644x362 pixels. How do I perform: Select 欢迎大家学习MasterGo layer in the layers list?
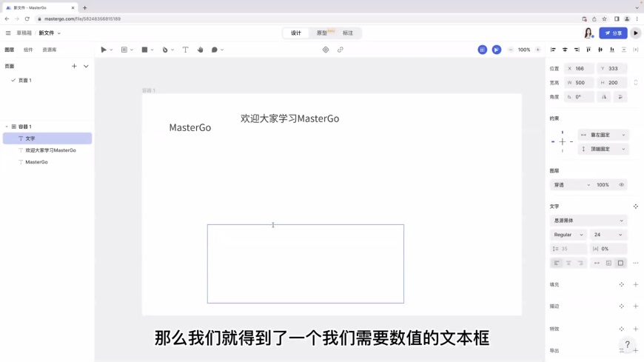[47, 150]
